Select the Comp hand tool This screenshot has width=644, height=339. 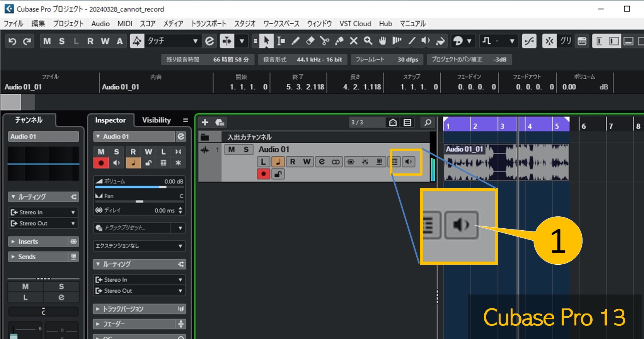382,41
